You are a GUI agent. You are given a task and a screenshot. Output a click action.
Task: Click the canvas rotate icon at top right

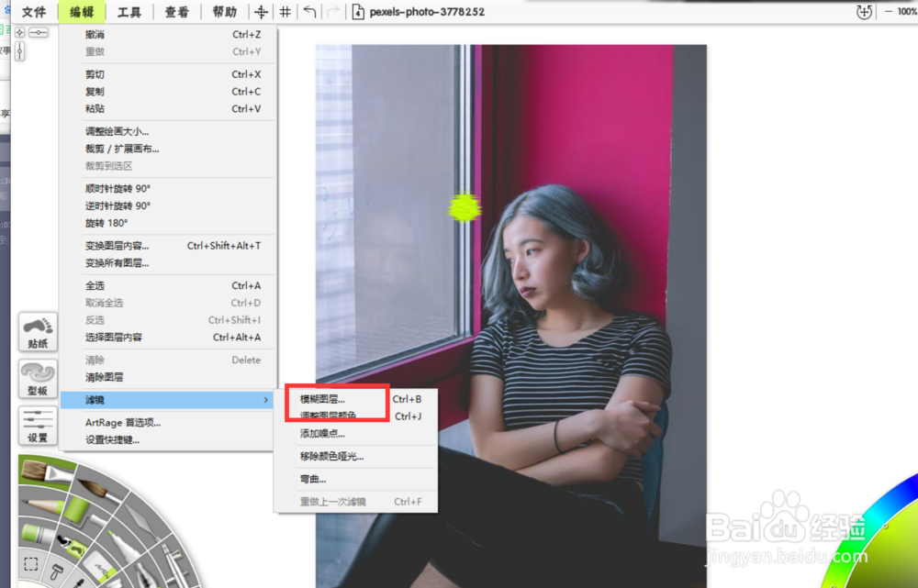point(864,12)
